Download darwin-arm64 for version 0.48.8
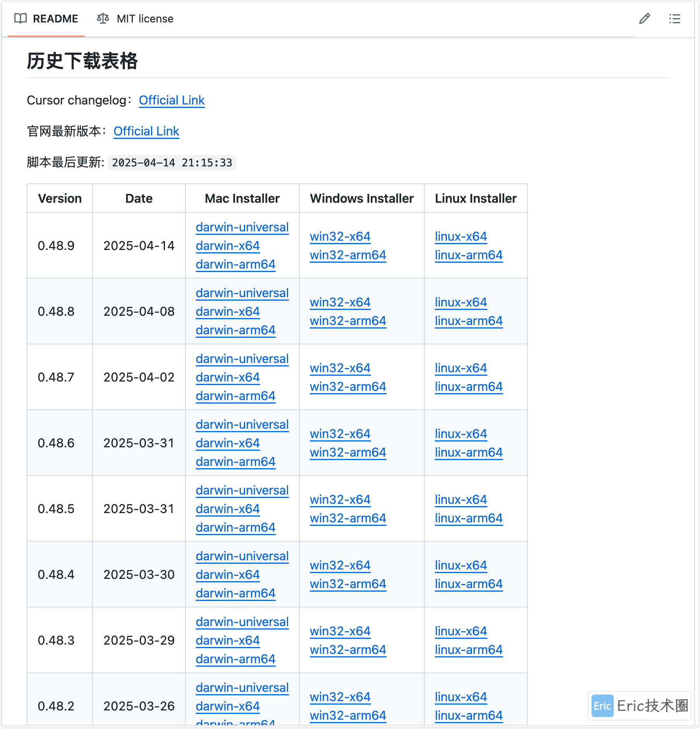 click(235, 330)
